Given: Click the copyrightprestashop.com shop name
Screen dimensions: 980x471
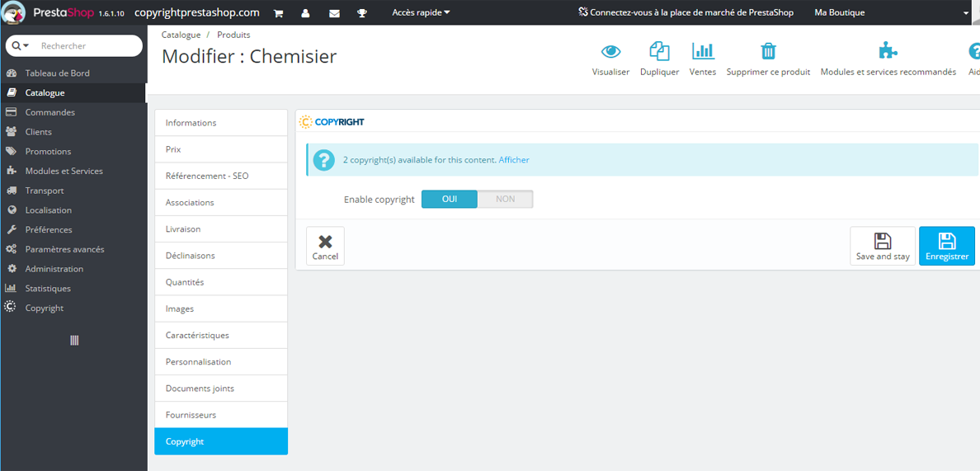Looking at the screenshot, I should 197,12.
